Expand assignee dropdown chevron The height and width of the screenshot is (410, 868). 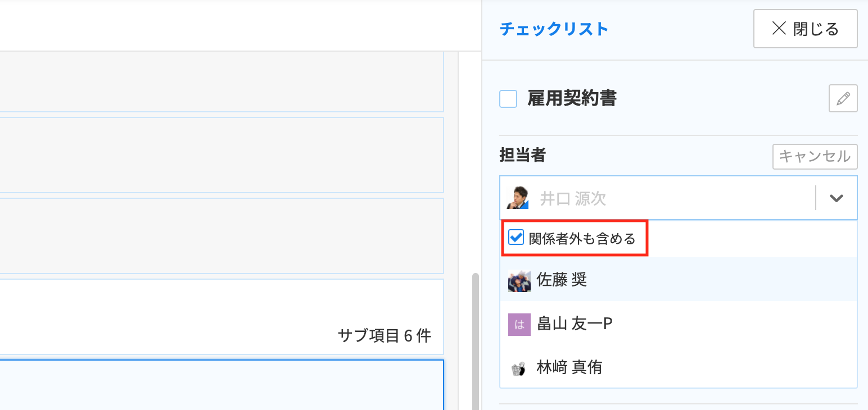point(837,198)
